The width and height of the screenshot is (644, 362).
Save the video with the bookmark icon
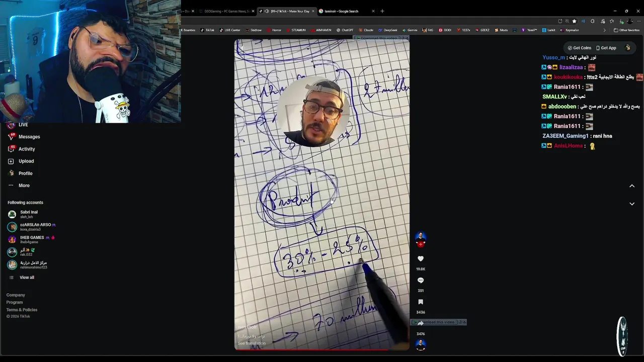[421, 302]
